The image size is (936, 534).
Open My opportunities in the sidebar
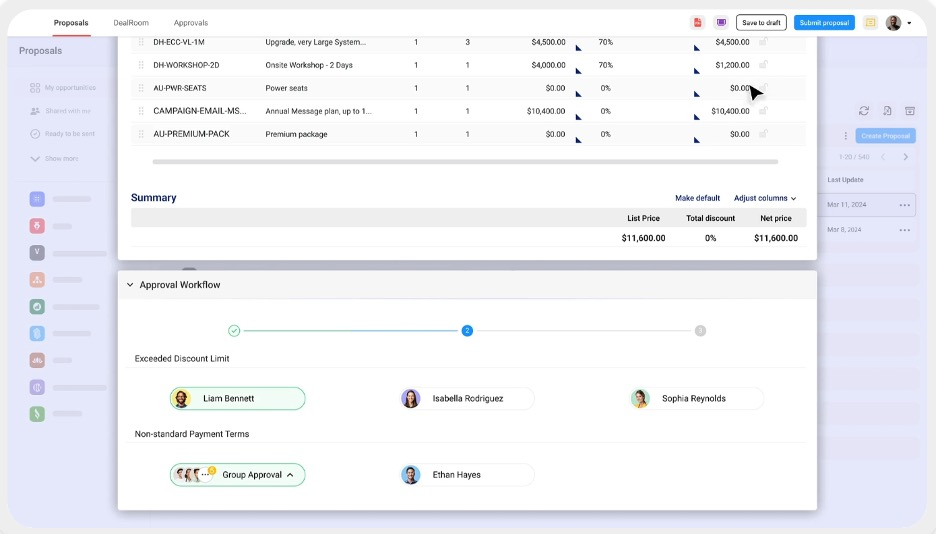pos(63,88)
